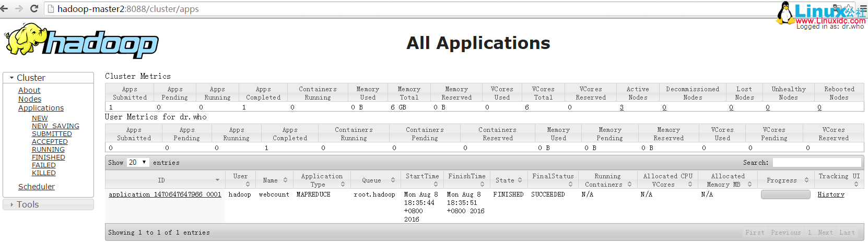
Task: Filter applications by NEW state
Action: point(40,118)
